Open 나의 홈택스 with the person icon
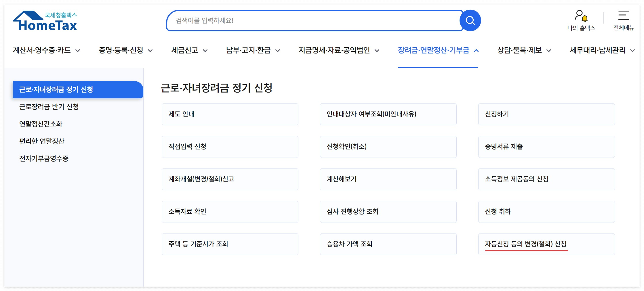This screenshot has width=644, height=291. coord(581,20)
